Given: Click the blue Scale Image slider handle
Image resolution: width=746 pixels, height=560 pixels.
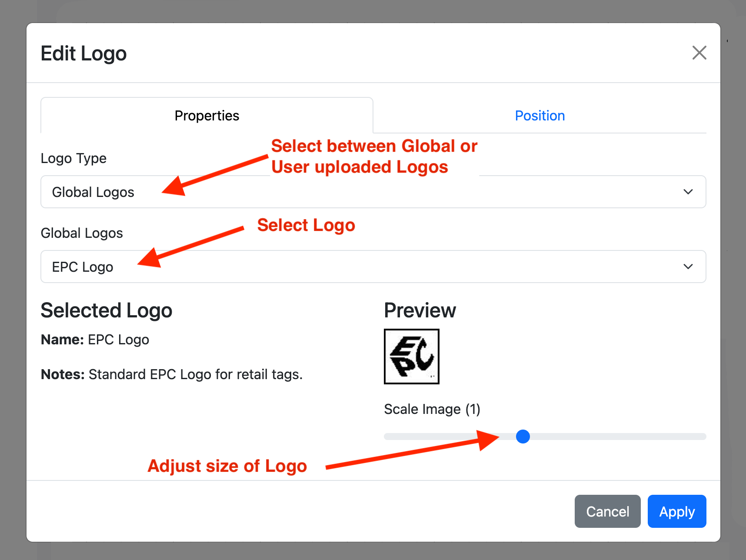Looking at the screenshot, I should click(x=523, y=436).
